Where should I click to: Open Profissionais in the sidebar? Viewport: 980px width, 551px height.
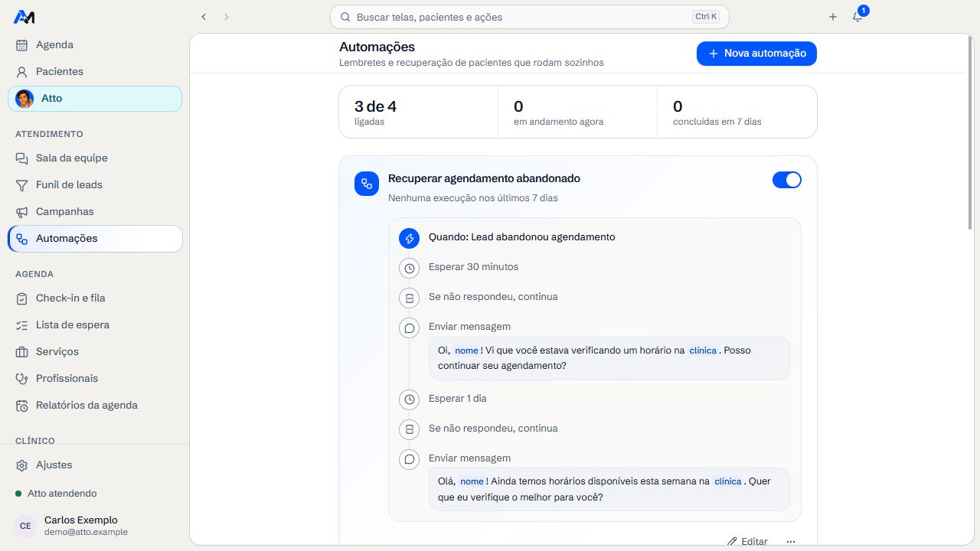tap(95, 379)
